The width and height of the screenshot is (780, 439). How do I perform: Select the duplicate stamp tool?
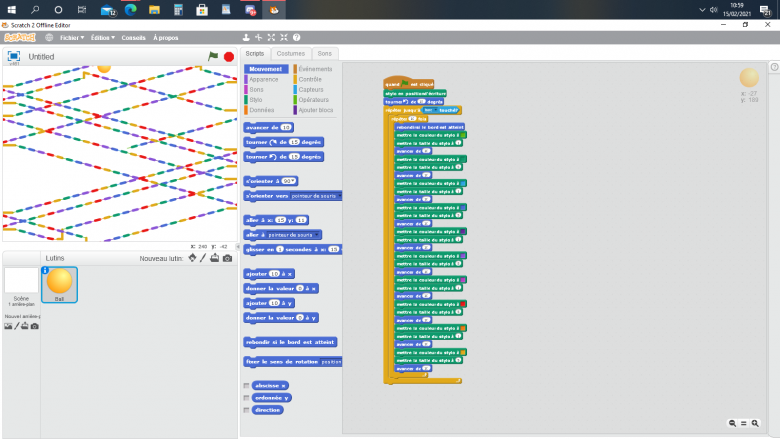click(x=246, y=37)
